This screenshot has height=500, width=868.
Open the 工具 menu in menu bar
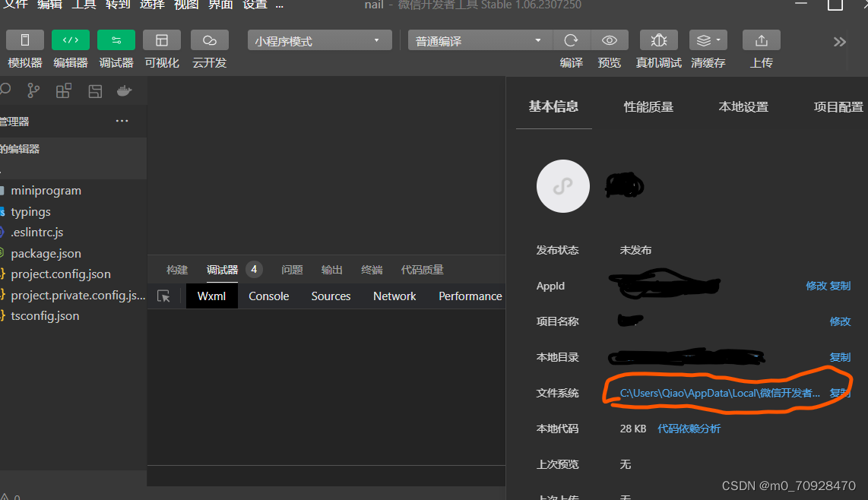84,5
